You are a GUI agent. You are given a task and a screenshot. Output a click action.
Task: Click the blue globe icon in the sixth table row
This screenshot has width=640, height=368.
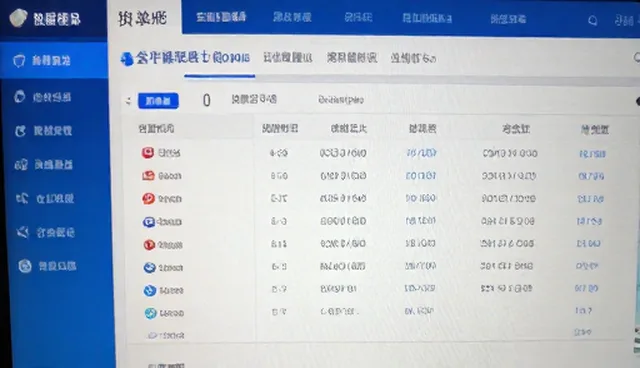(149, 268)
